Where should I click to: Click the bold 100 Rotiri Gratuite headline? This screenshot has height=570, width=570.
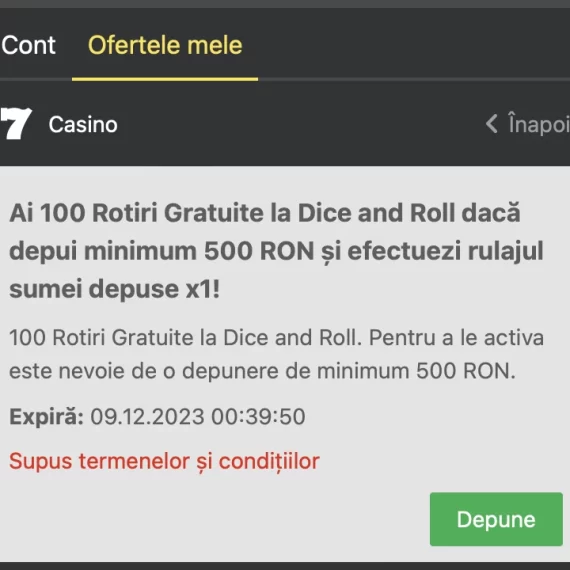click(x=276, y=251)
